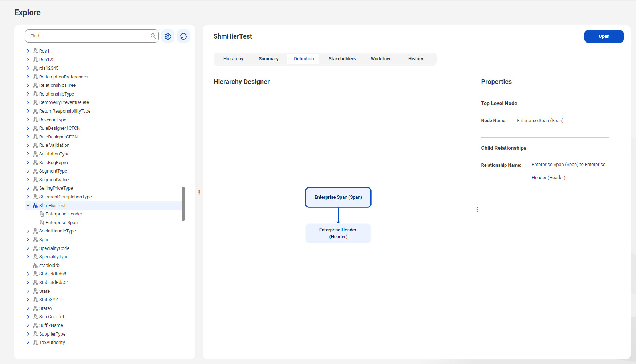Viewport: 636px width, 364px height.
Task: Click the icon beside Sub Content
Action: [x=35, y=317]
